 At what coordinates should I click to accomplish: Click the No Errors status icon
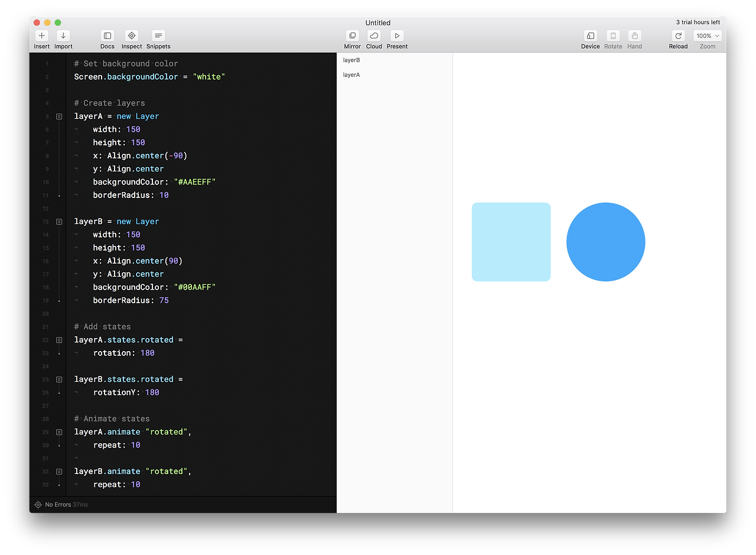[x=38, y=505]
